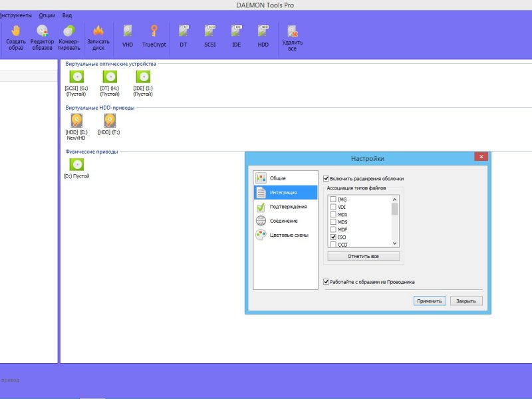Add an IDE virtual drive
This screenshot has width=532, height=399.
[x=237, y=36]
